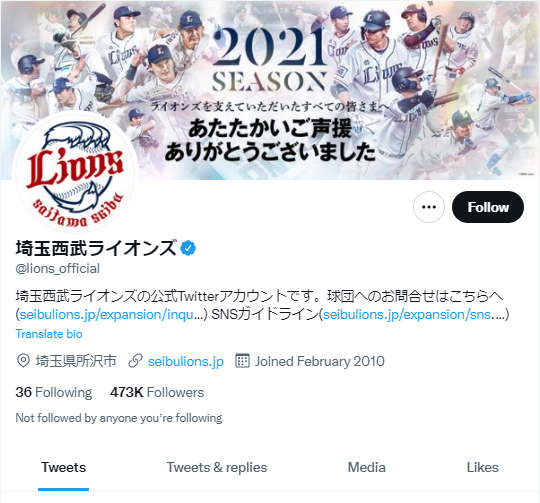This screenshot has height=503, width=540.
Task: Click the calendar icon next to Joined date
Action: tap(242, 361)
